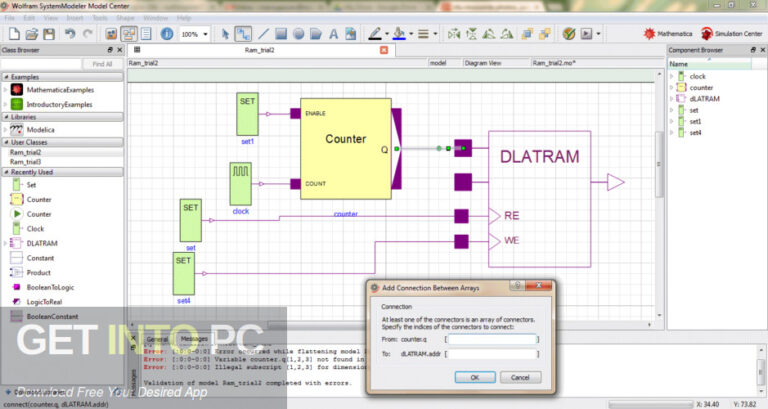Switch to Icon View in the toolbar
The width and height of the screenshot is (768, 409).
111,34
